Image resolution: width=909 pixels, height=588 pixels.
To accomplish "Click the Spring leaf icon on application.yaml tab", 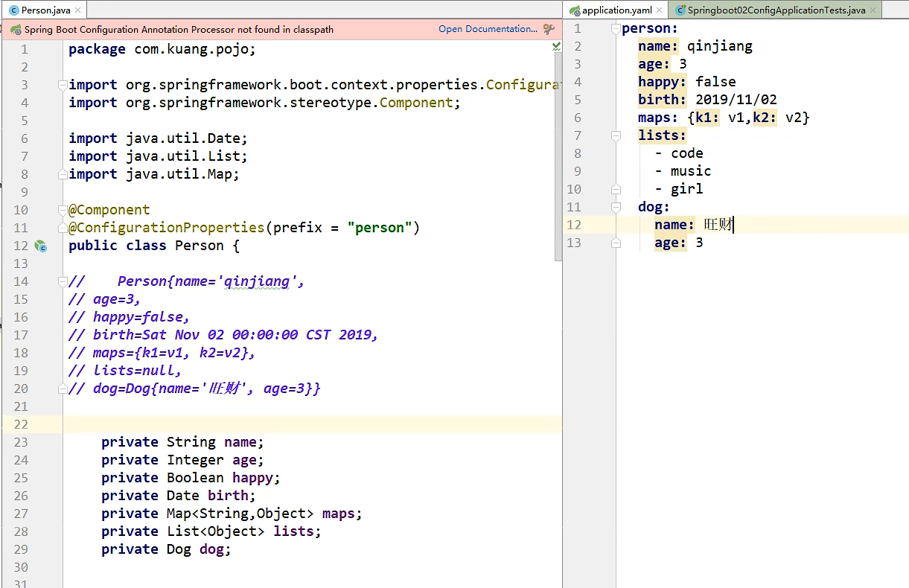I will 574,10.
